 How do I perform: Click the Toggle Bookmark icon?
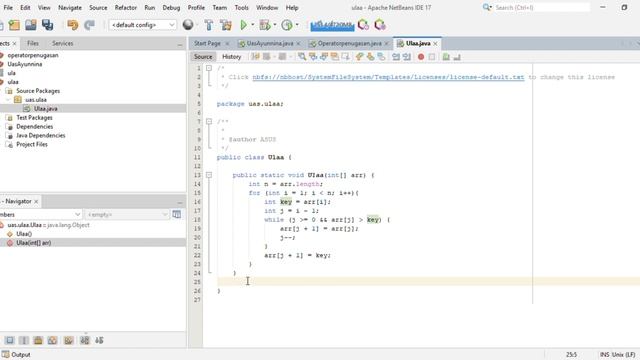tap(381, 57)
